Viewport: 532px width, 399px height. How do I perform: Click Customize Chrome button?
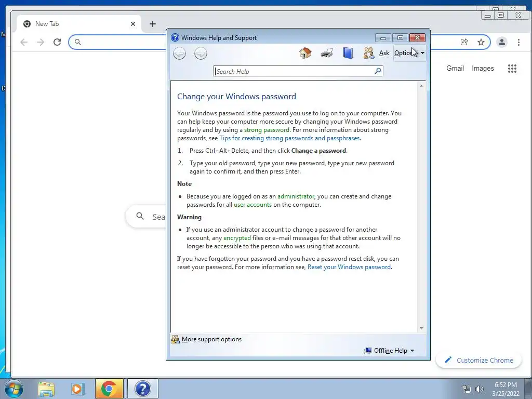click(x=478, y=360)
